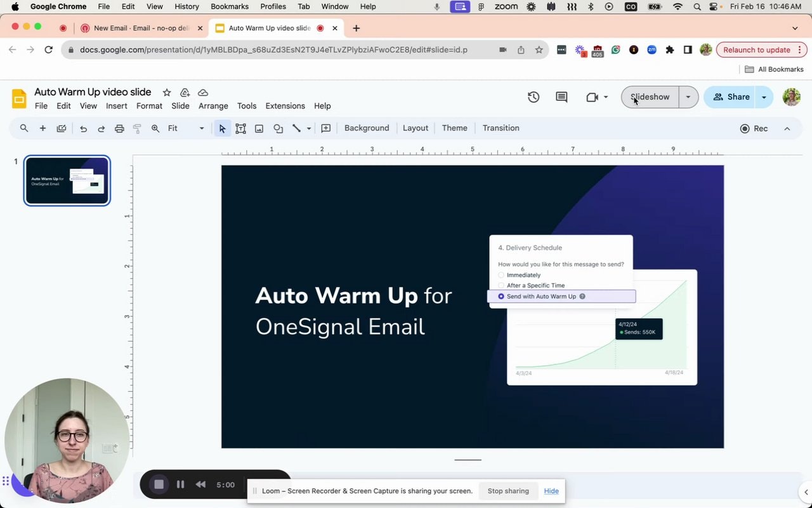812x508 pixels.
Task: Toggle the Rec recording control
Action: point(754,128)
